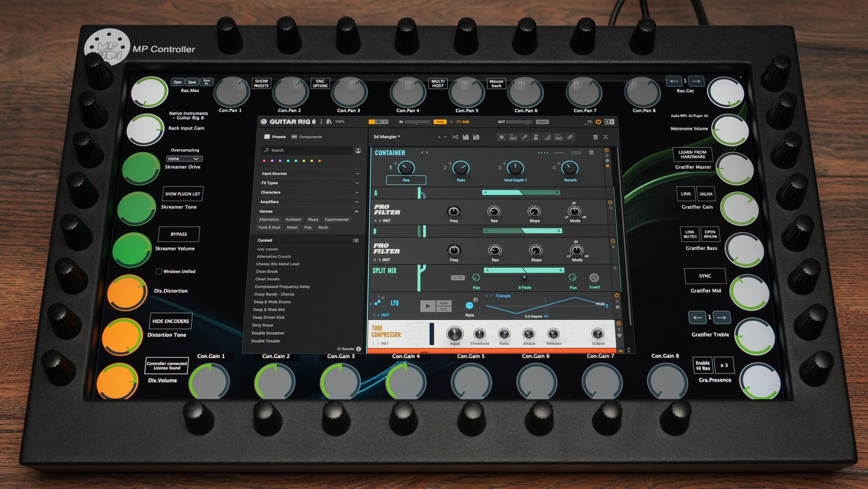Open the level bars icon in toolbar
The image size is (868, 489).
click(547, 137)
